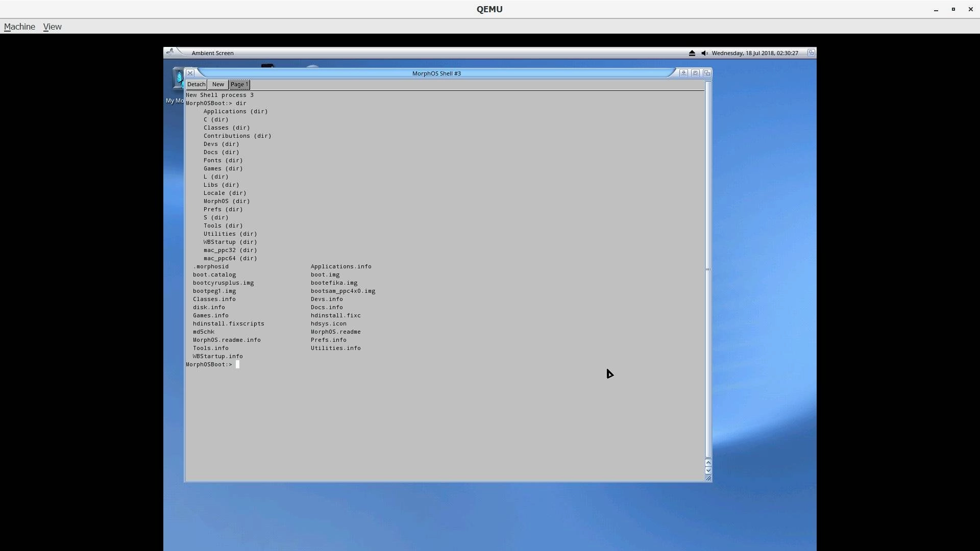Click the 'Devs (dir)' entry
Screen dimensions: 980x551
tap(221, 144)
